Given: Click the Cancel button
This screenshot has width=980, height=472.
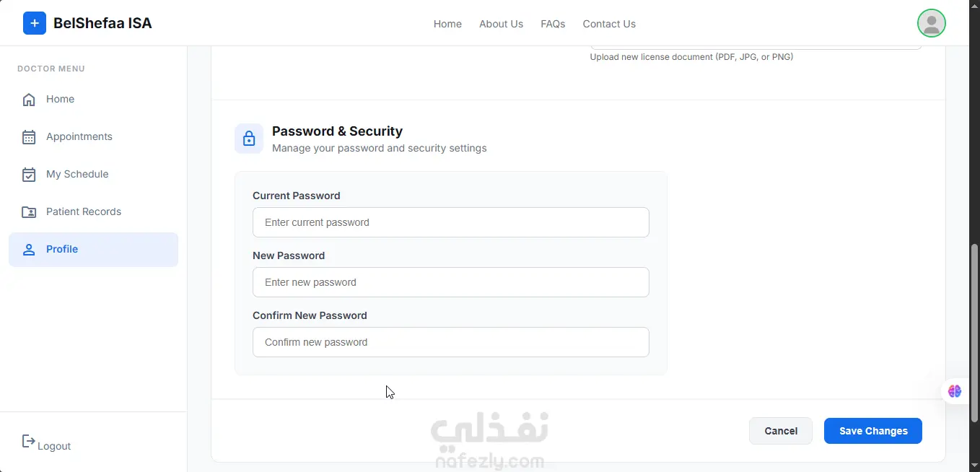Looking at the screenshot, I should (781, 431).
